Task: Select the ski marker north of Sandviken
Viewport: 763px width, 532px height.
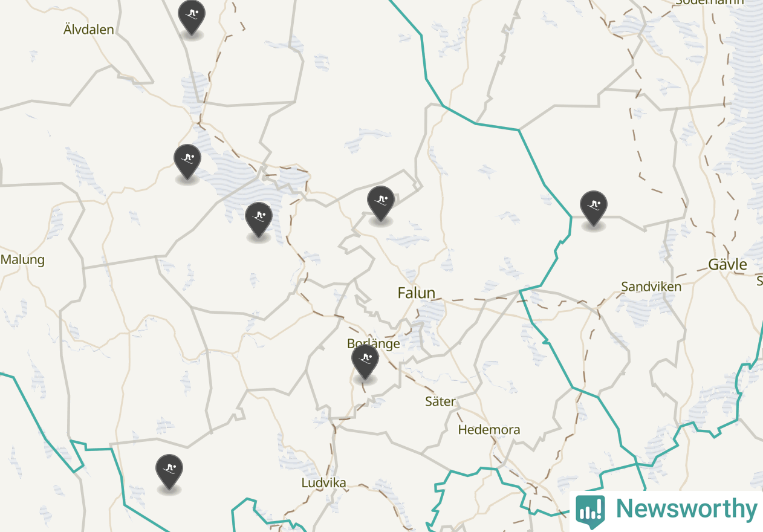Action: pos(594,207)
